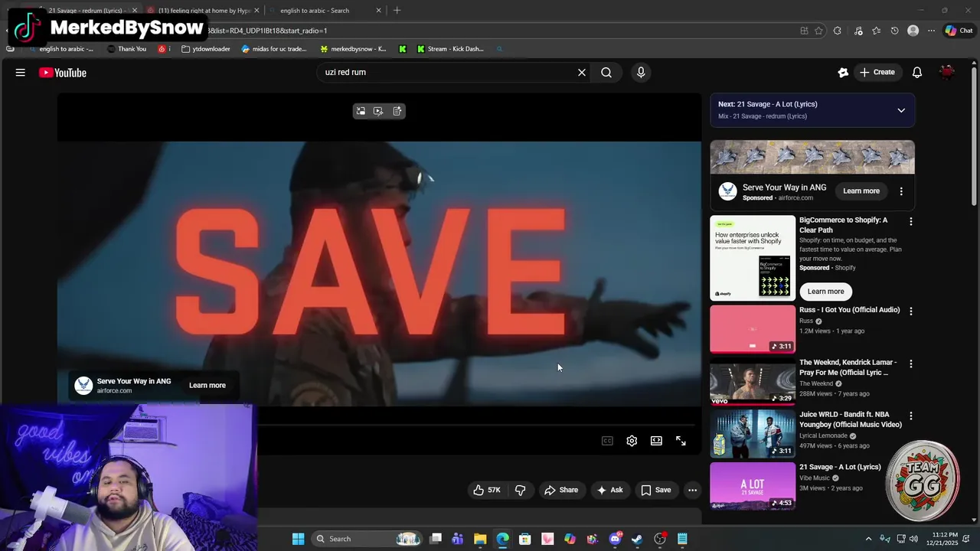Open the YouTube guide hamburger menu
The height and width of the screenshot is (551, 980).
(21, 73)
